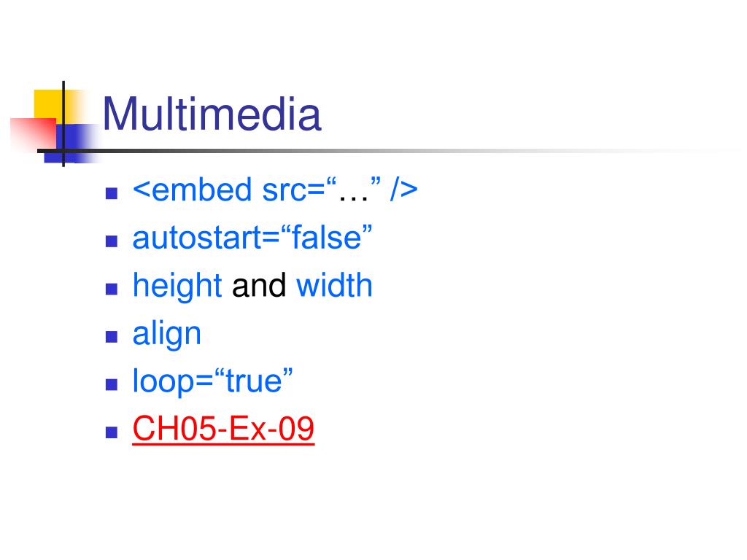Select the word height in third bullet
Image resolution: width=747 pixels, height=560 pixels.
pyautogui.click(x=177, y=286)
